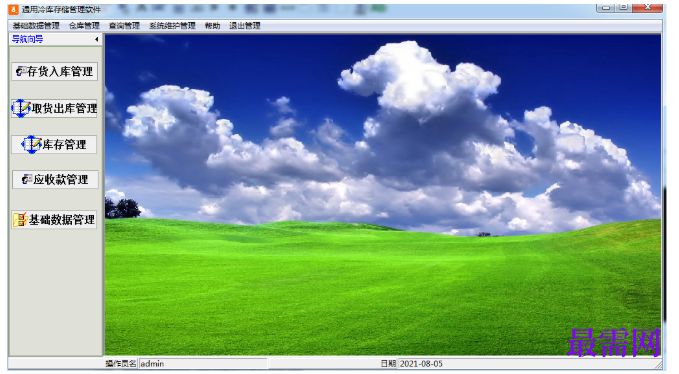Image resolution: width=679 pixels, height=374 pixels.
Task: Open the 系统维护管理 menu
Action: (x=172, y=26)
